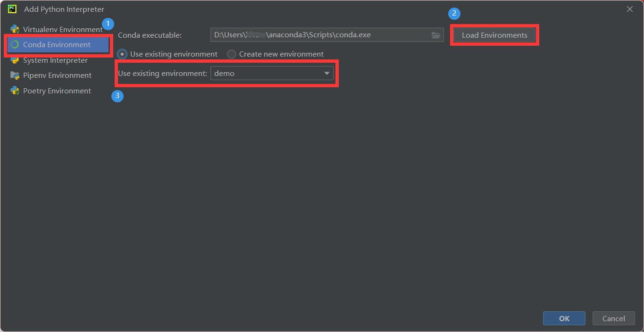Open the existing environment dropdown showing demo
The height and width of the screenshot is (332, 644).
coord(272,73)
